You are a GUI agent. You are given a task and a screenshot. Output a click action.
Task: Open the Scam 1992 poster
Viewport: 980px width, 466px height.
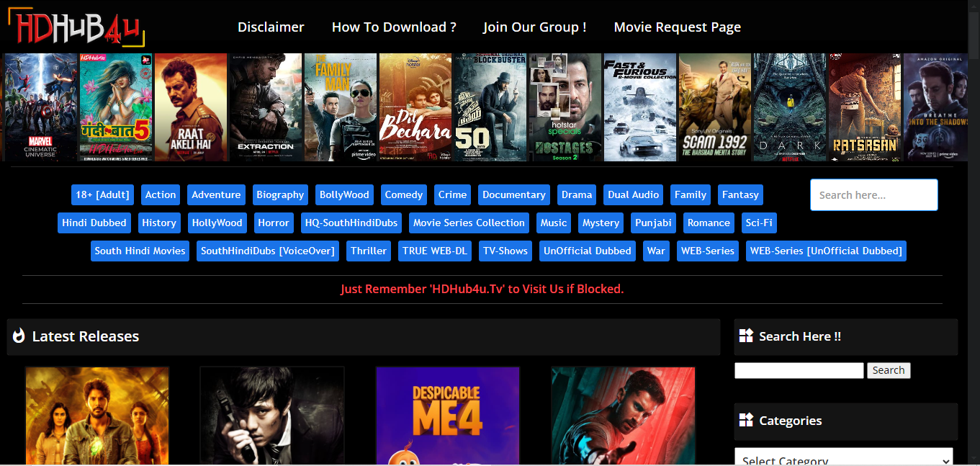click(x=715, y=107)
